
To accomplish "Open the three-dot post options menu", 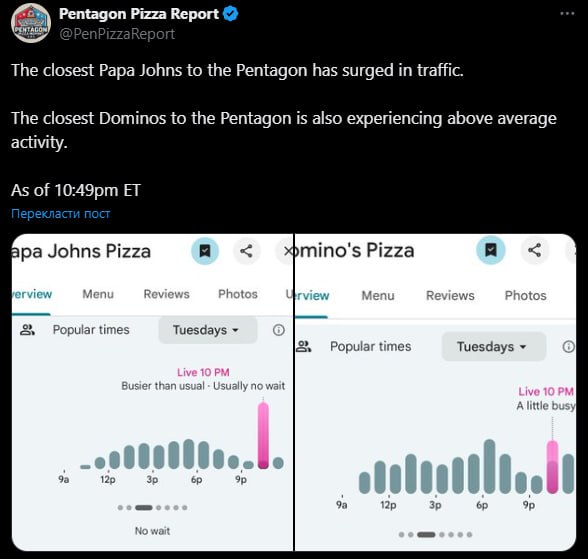I will pyautogui.click(x=567, y=13).
